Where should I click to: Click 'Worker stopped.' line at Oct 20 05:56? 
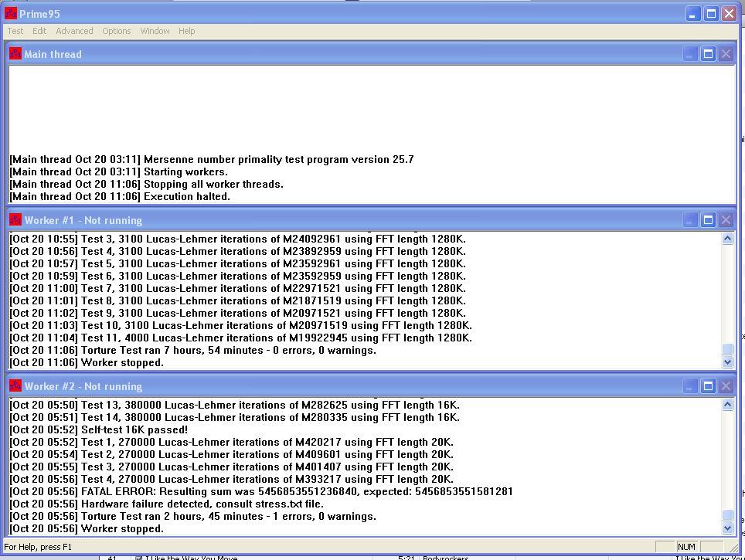87,528
